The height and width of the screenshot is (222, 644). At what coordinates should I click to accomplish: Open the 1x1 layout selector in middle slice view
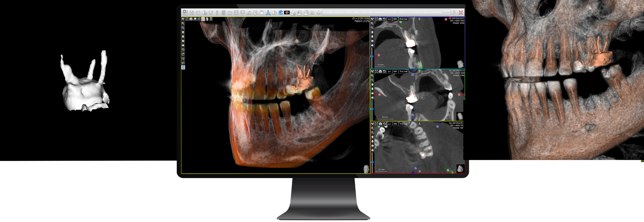pos(389,72)
